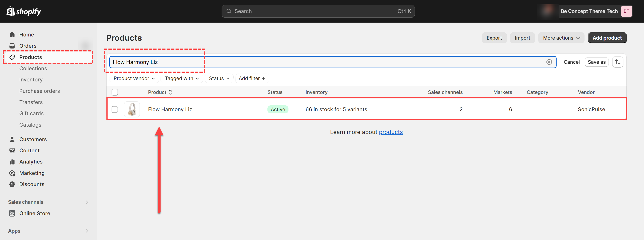Click the Category column header
Viewport: 644px width, 240px height.
coord(537,92)
